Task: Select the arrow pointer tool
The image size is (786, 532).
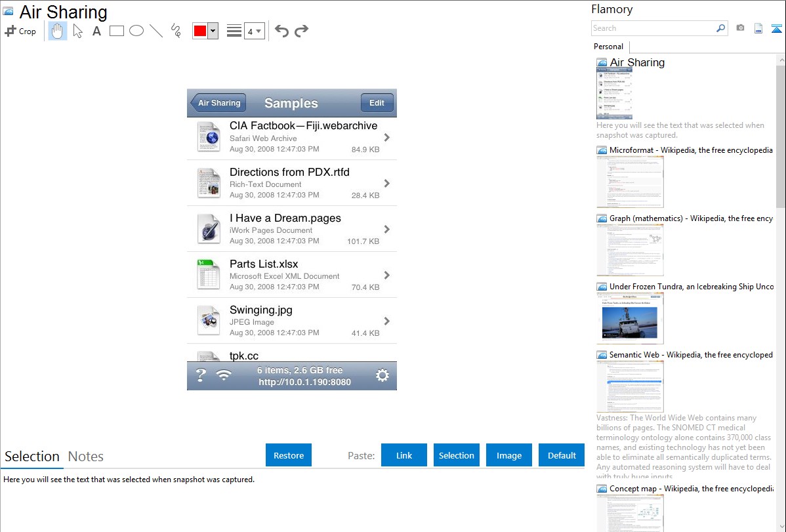Action: click(77, 31)
